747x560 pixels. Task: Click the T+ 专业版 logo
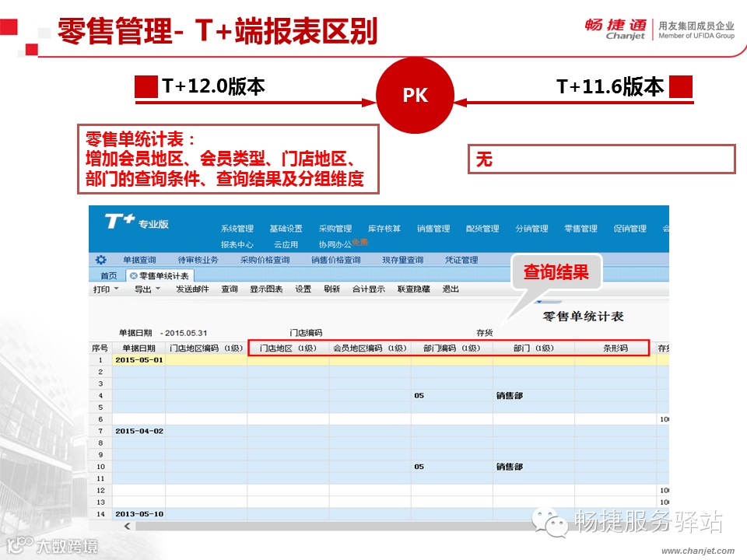tap(137, 222)
